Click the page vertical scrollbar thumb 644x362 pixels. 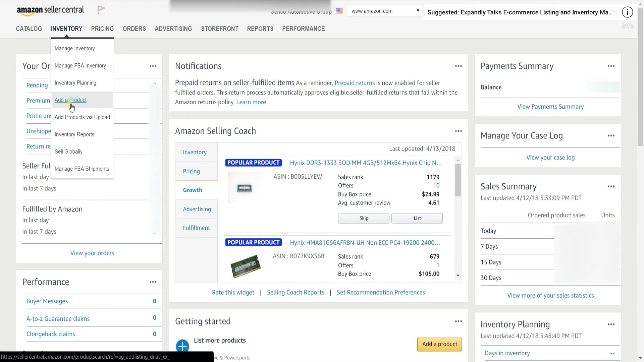click(x=640, y=76)
